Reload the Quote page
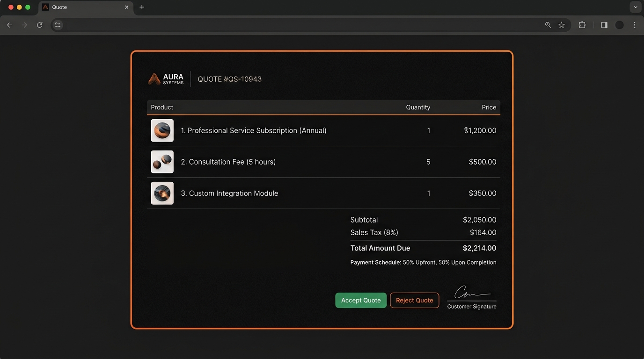 (x=40, y=25)
